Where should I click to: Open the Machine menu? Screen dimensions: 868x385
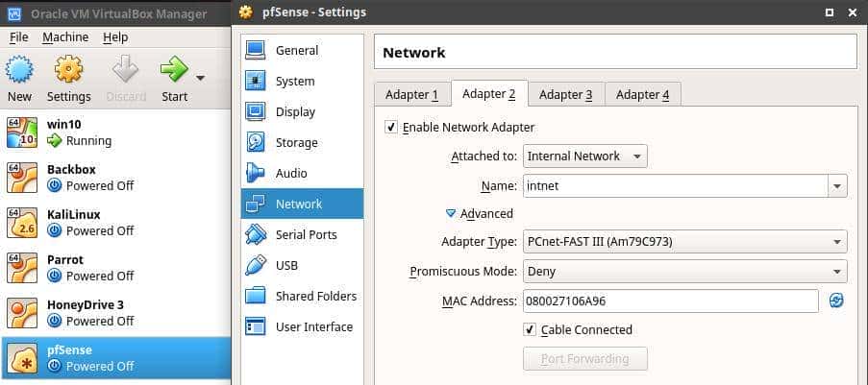65,37
